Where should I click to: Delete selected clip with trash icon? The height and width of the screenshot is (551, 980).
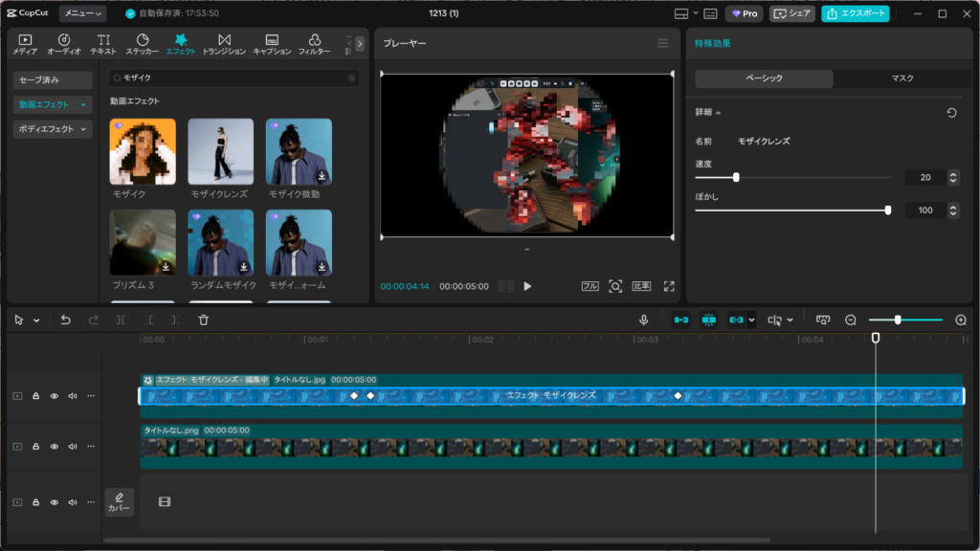pyautogui.click(x=203, y=320)
